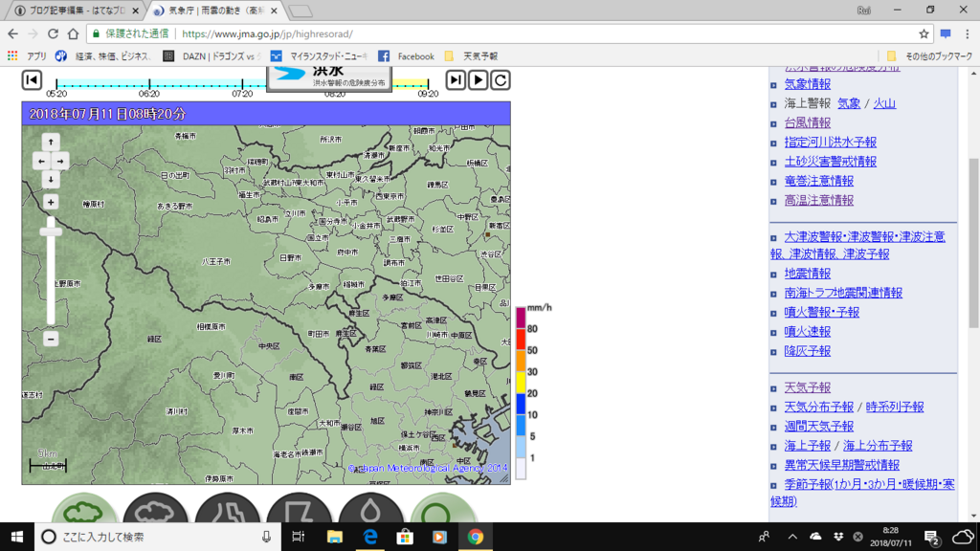Open the 天気予報 bookmark folder

coord(471,56)
